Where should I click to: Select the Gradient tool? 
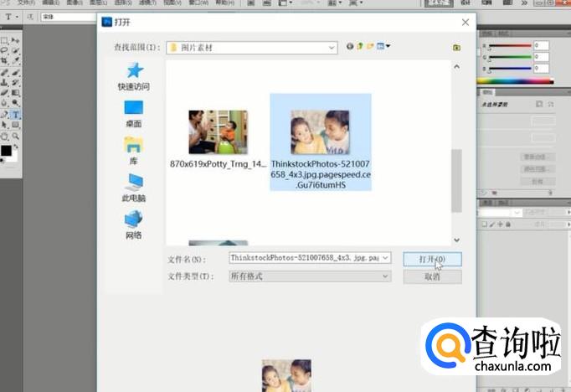pos(15,93)
